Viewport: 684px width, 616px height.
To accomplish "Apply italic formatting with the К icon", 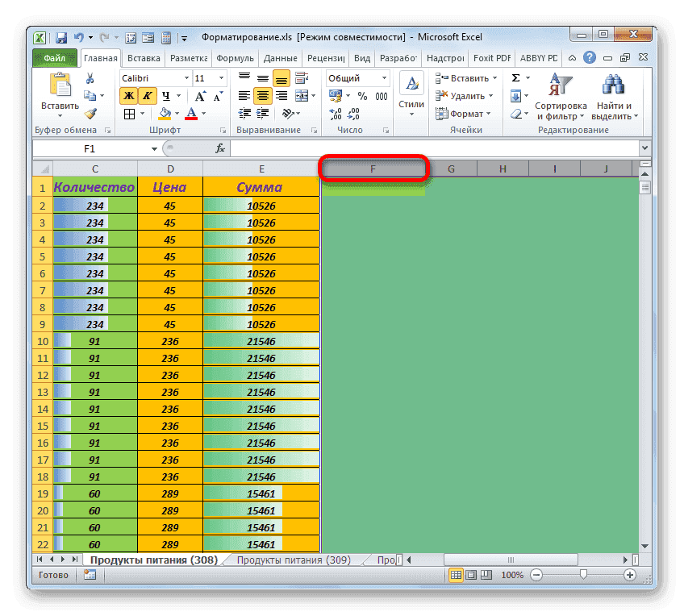I will tap(147, 96).
